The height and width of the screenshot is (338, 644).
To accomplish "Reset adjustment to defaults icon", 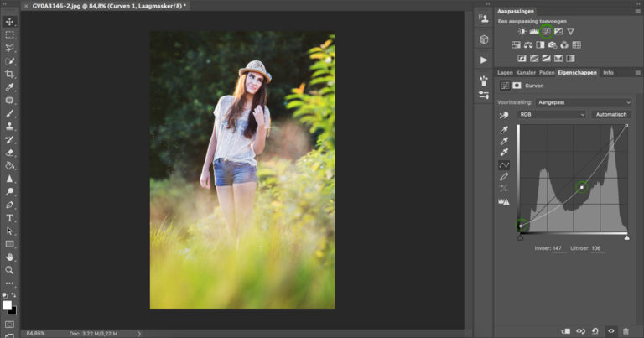I will pyautogui.click(x=595, y=330).
